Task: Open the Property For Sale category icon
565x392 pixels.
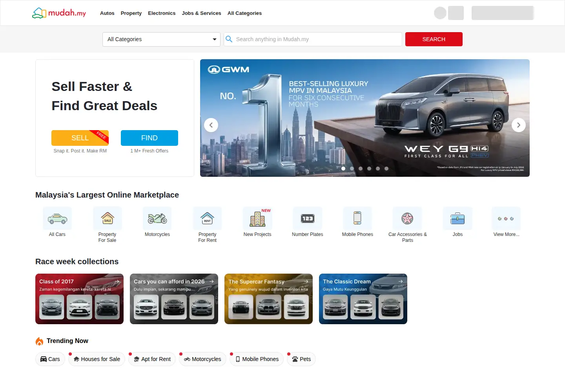Action: coord(108,218)
